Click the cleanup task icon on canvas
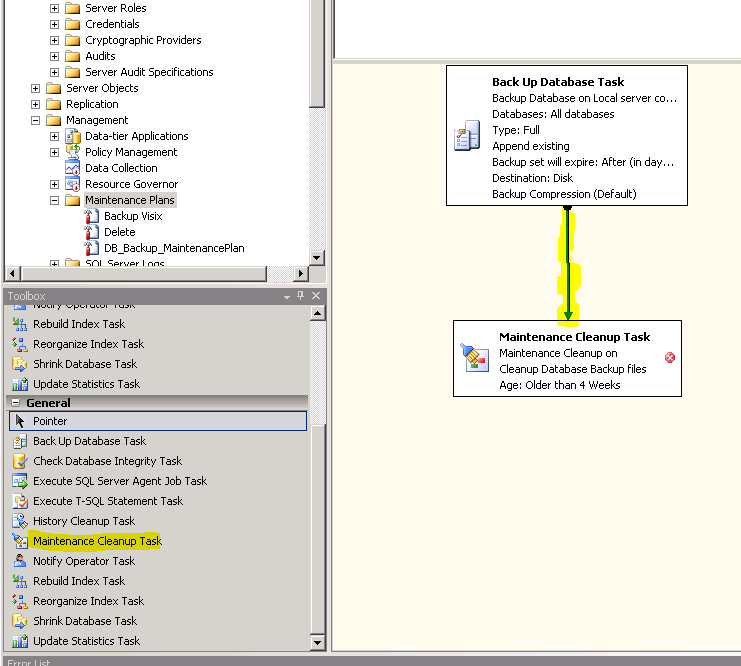Image resolution: width=741 pixels, height=666 pixels. [474, 358]
